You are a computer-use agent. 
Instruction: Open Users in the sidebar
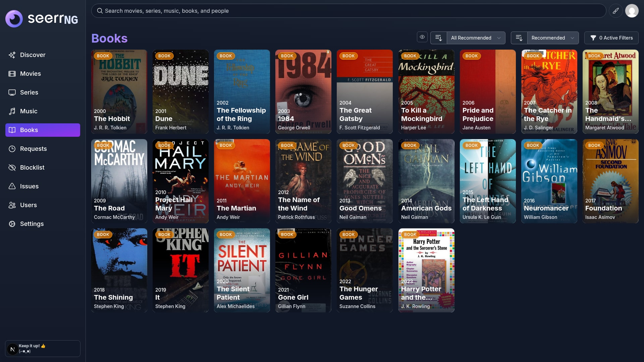(x=43, y=205)
